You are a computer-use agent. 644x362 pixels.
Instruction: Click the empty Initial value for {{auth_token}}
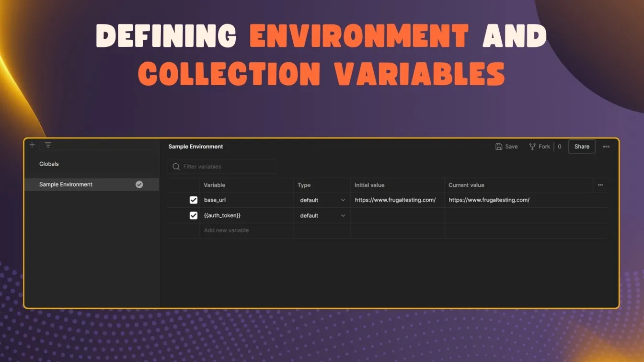pos(397,215)
